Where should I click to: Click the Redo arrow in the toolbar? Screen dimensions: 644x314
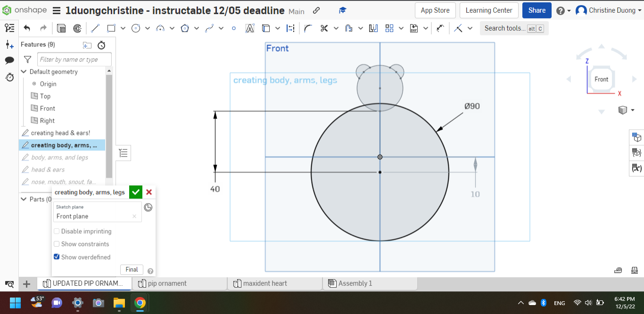[x=43, y=28]
